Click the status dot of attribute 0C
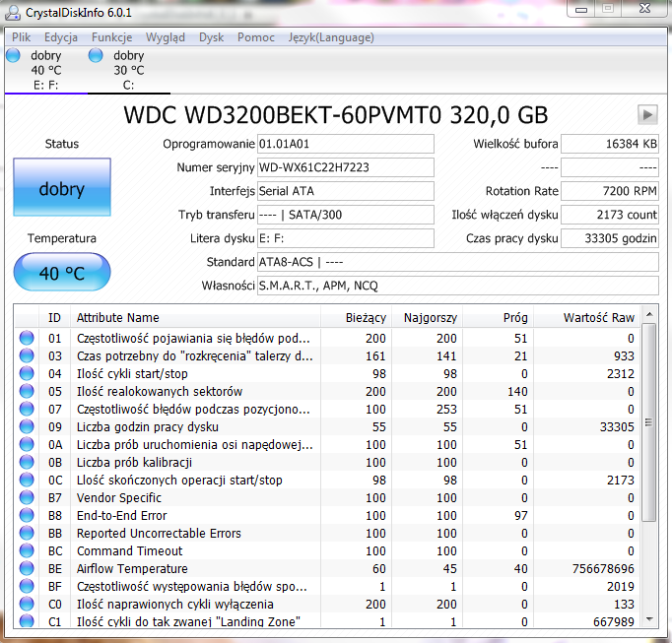The image size is (672, 643). point(27,480)
